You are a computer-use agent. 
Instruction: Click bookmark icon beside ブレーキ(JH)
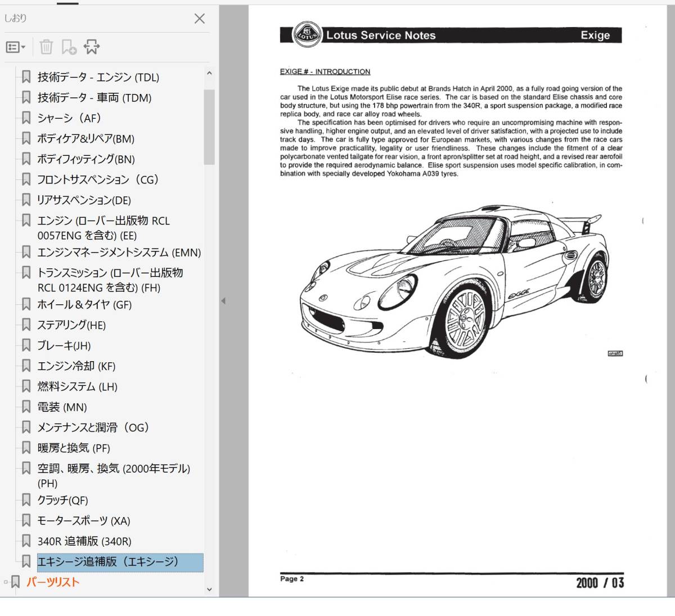[x=26, y=345]
